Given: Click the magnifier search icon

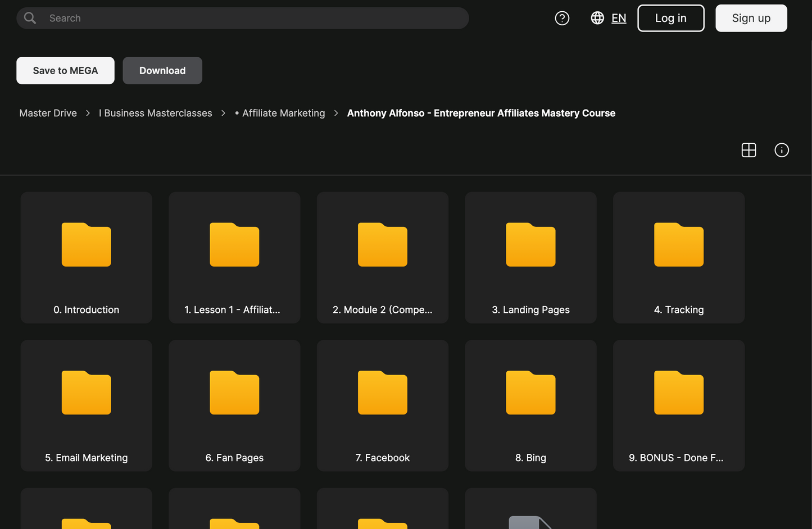Looking at the screenshot, I should click(x=30, y=18).
